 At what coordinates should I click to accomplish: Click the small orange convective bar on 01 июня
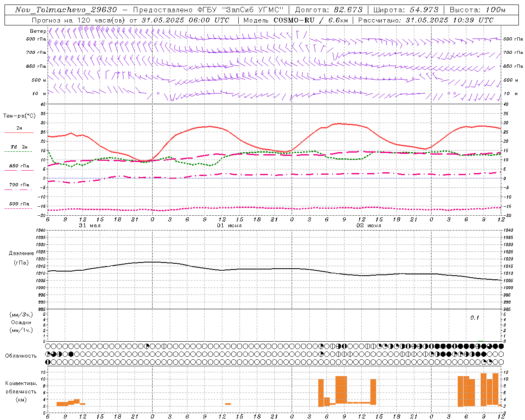(x=228, y=404)
